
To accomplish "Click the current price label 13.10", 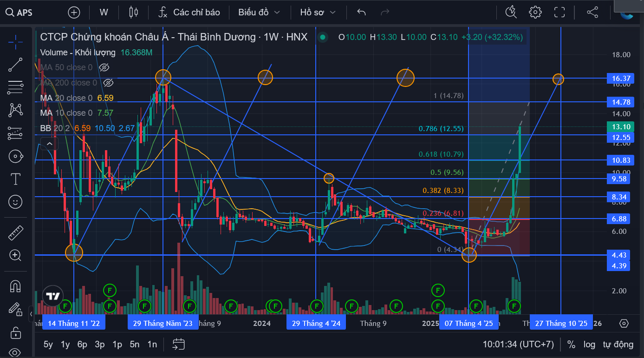I will click(621, 127).
